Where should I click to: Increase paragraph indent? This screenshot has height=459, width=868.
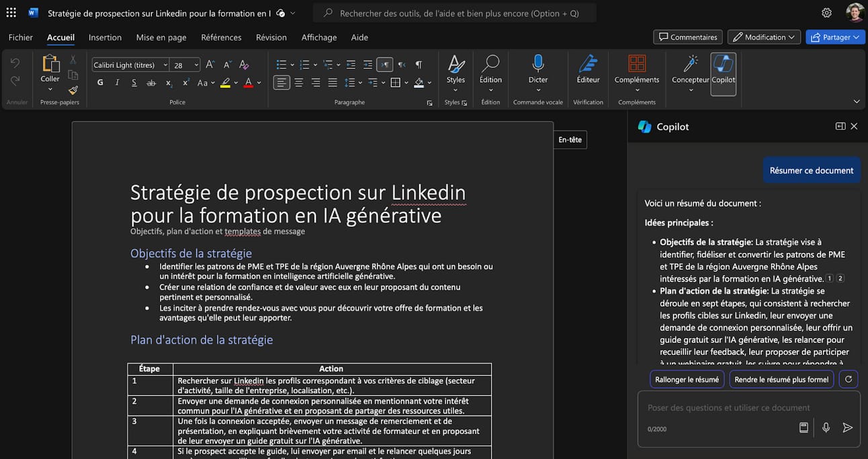click(x=367, y=65)
